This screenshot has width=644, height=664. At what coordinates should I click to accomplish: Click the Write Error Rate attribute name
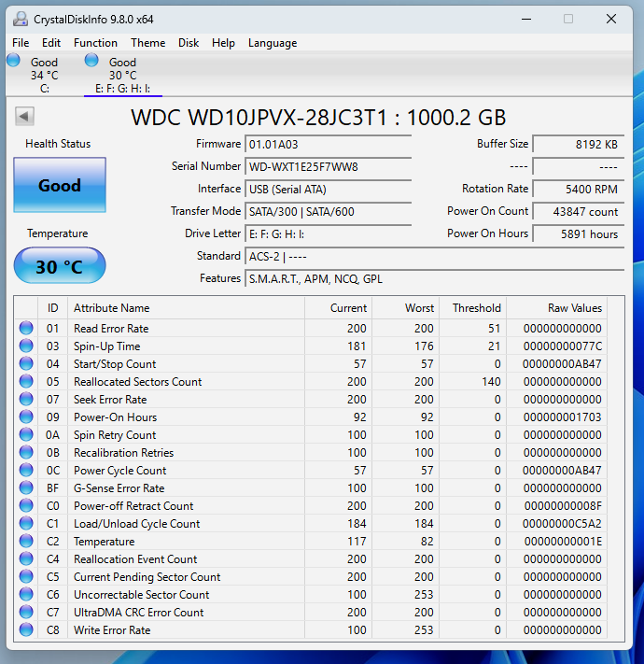112,630
